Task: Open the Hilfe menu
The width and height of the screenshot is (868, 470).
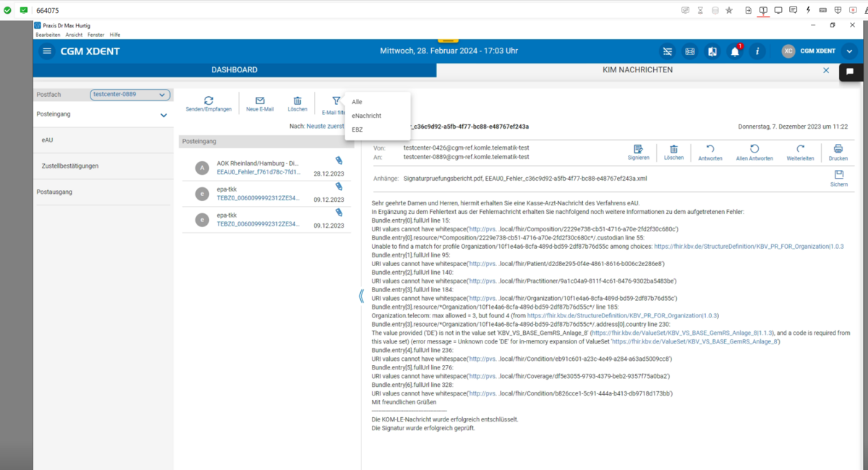Action: point(115,35)
